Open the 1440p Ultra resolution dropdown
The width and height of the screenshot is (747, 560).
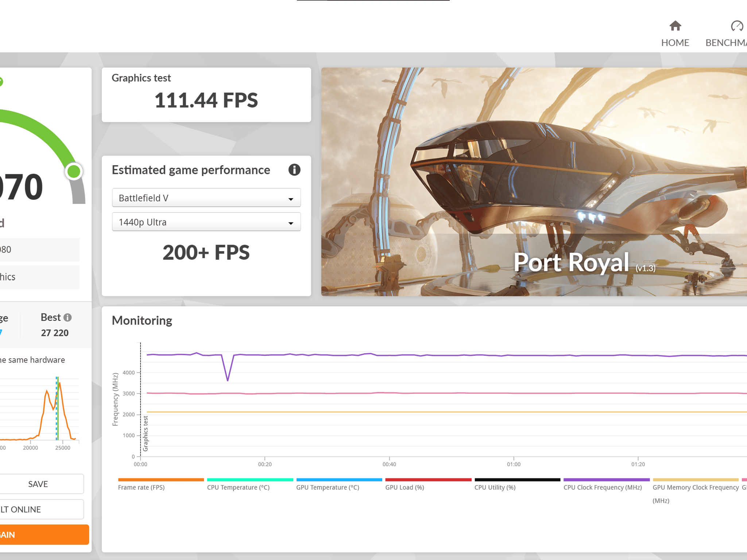(206, 222)
